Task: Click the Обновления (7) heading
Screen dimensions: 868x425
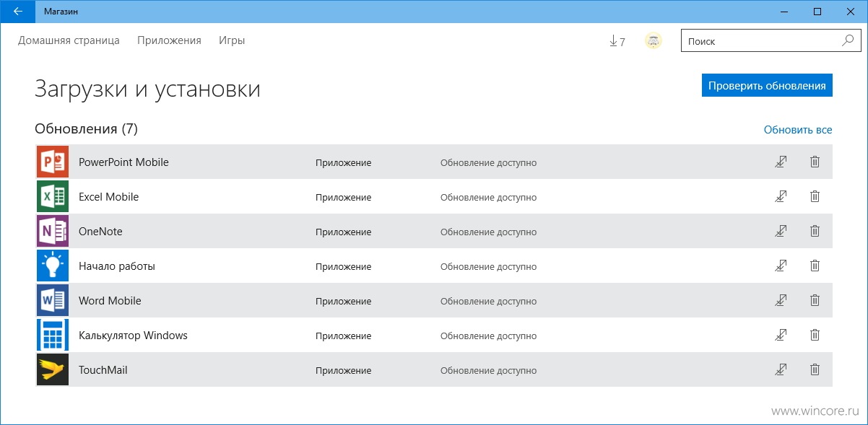Action: 86,129
